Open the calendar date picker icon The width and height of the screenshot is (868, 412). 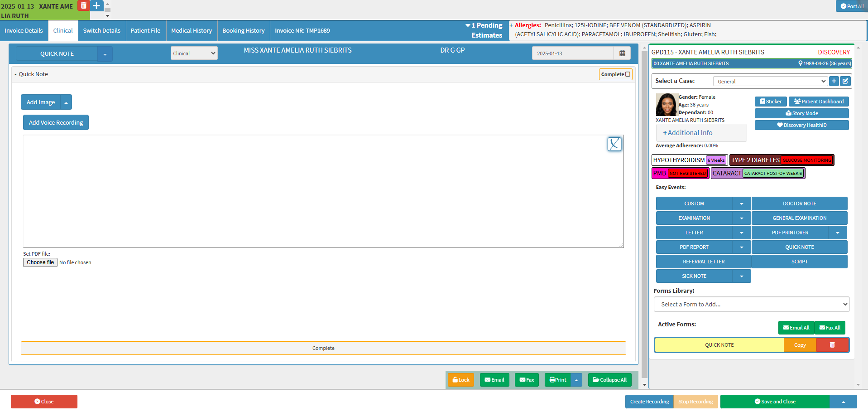point(622,53)
